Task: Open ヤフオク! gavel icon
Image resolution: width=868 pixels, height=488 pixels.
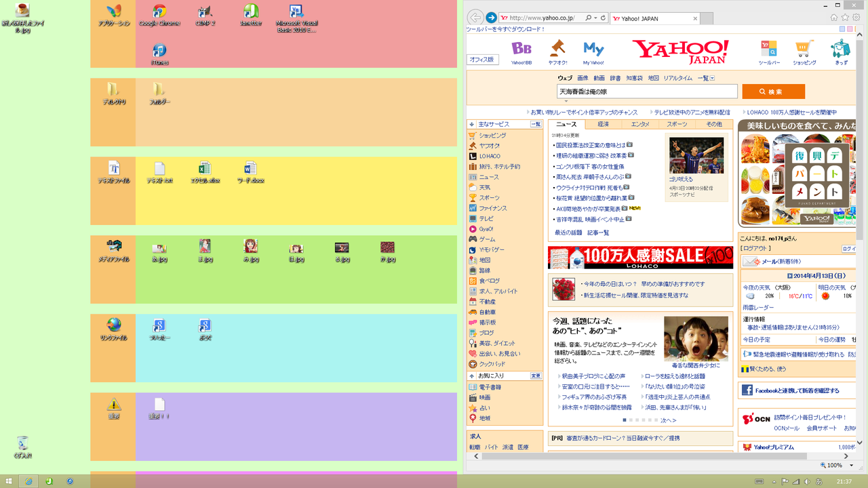Action: tap(557, 52)
